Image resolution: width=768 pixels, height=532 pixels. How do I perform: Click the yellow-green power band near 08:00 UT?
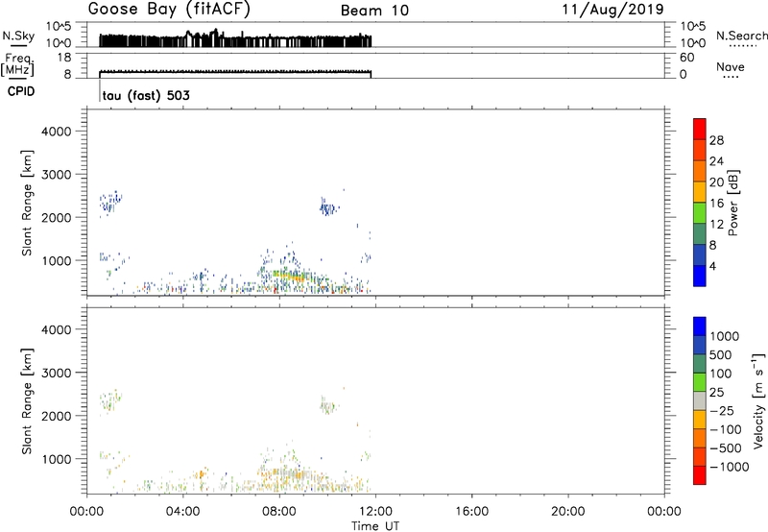point(289,276)
